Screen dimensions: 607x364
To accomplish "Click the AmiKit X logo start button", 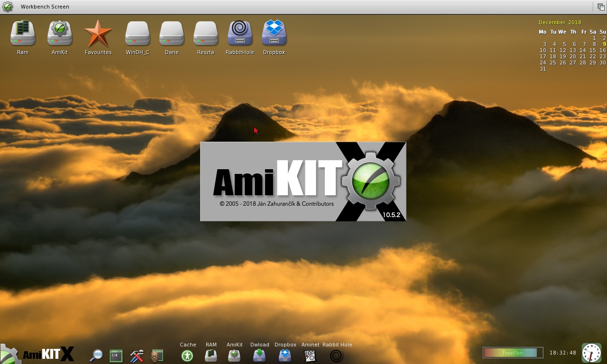I will [x=38, y=354].
